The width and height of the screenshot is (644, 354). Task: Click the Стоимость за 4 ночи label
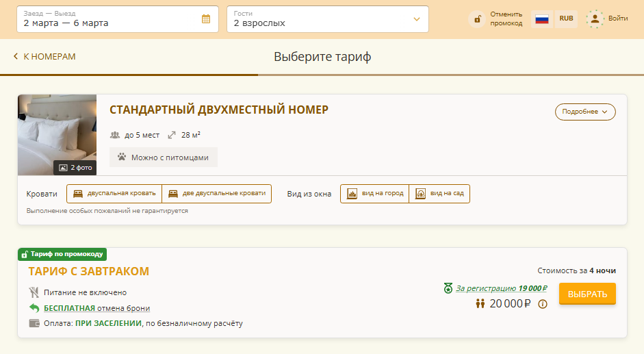coord(577,270)
